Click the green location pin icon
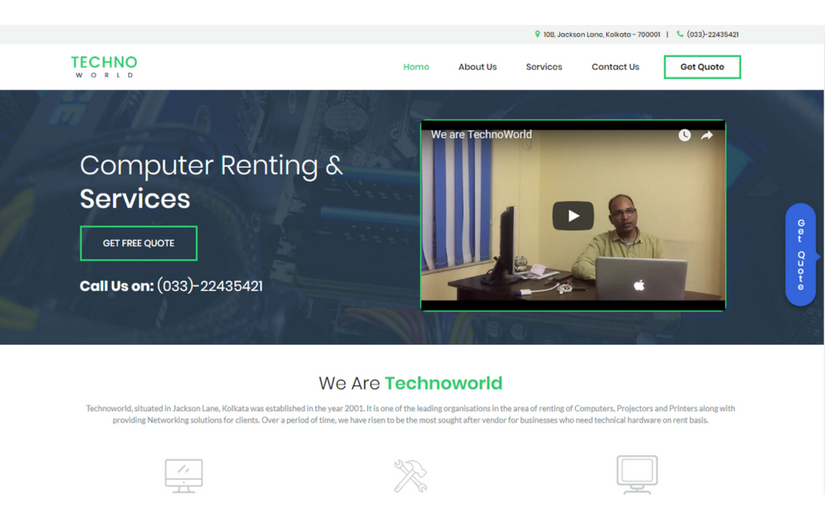The width and height of the screenshot is (825, 525). pyautogui.click(x=537, y=34)
